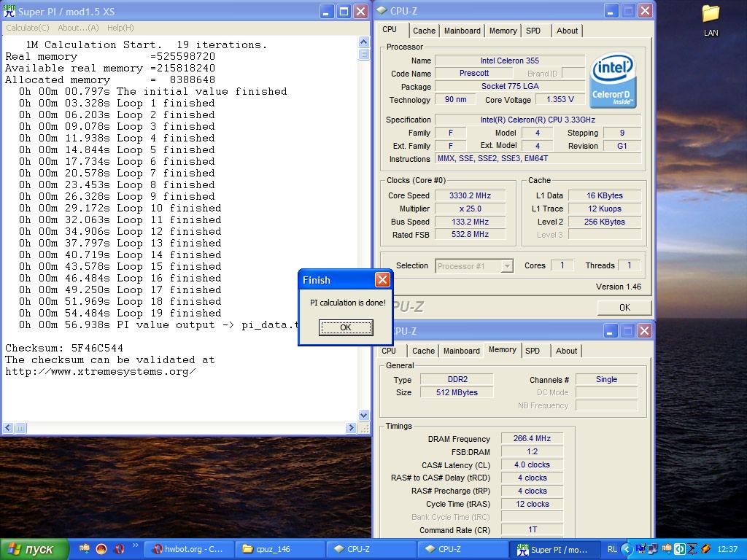Click the Rated FSB value 532.8 MHz

[470, 235]
